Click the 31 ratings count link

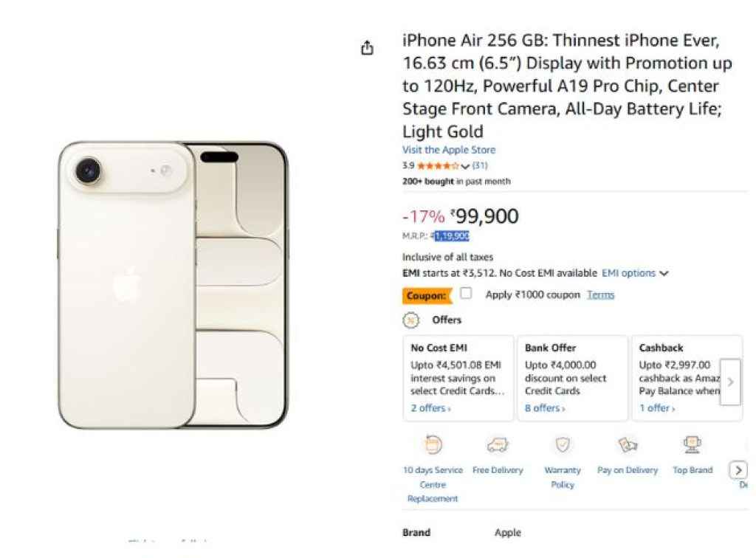481,165
